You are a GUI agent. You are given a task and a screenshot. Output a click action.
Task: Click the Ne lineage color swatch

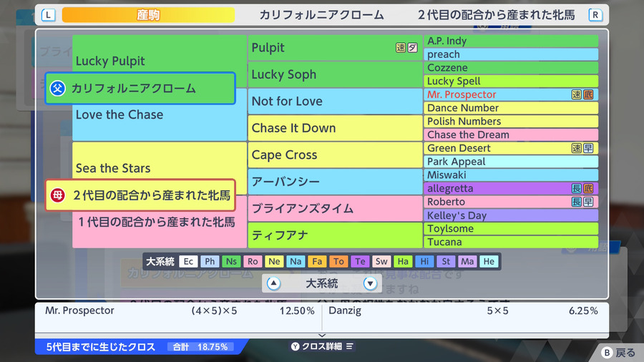point(274,261)
